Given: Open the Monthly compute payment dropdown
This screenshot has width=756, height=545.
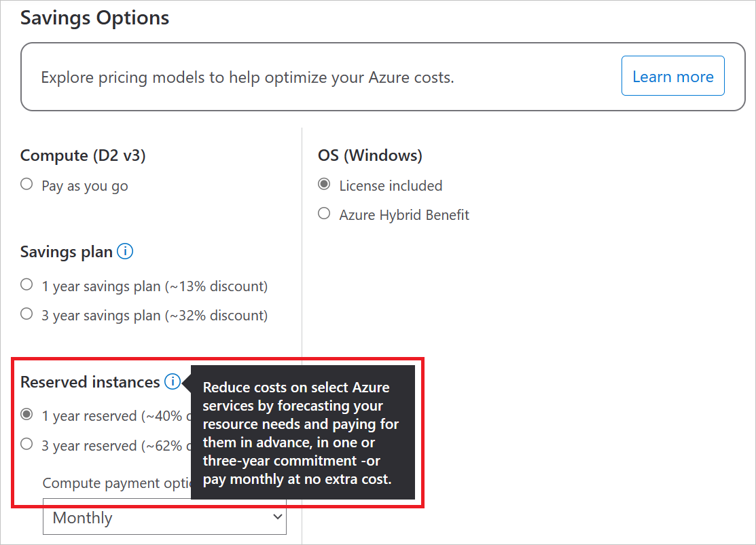Looking at the screenshot, I should (x=164, y=517).
